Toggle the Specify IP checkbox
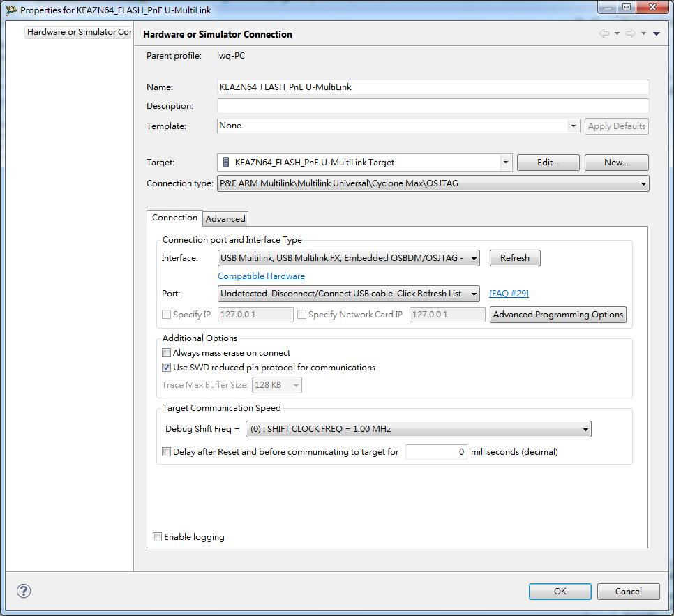Image resolution: width=674 pixels, height=616 pixels. tap(166, 315)
